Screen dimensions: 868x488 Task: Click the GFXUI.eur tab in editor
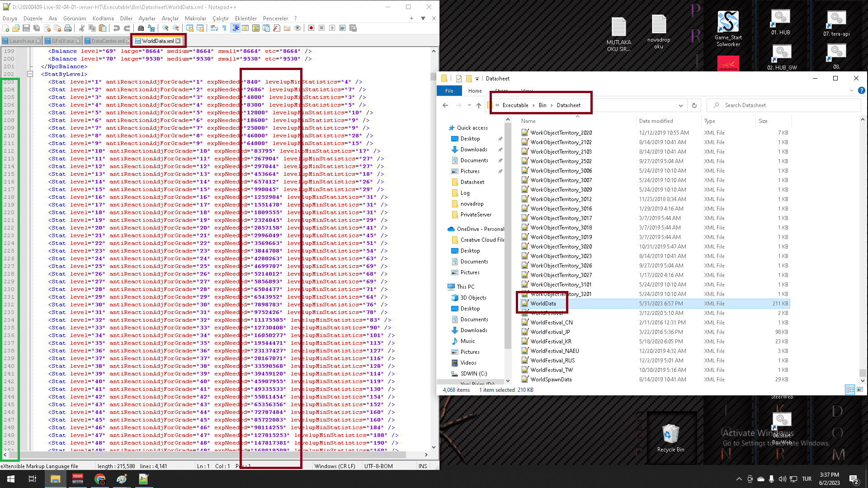coord(59,41)
